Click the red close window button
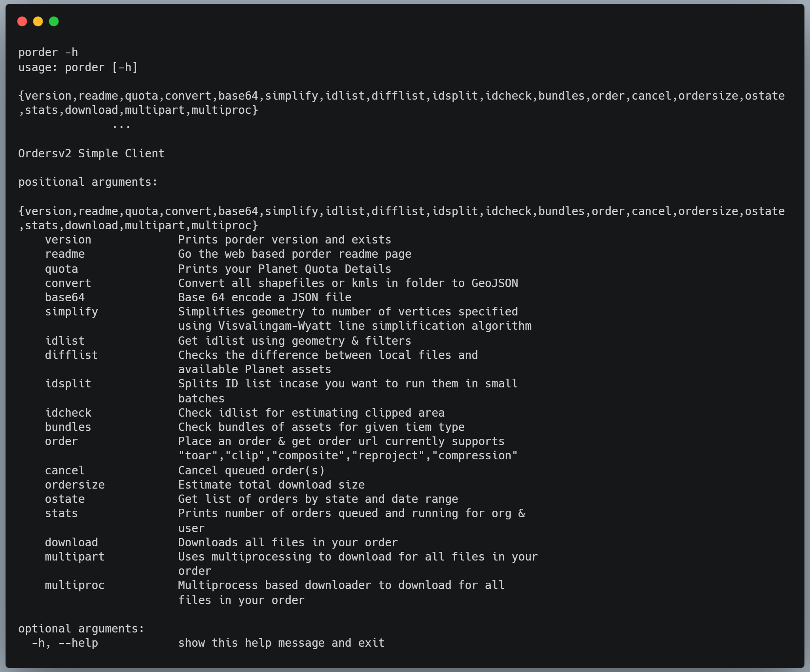This screenshot has height=672, width=810. [22, 21]
